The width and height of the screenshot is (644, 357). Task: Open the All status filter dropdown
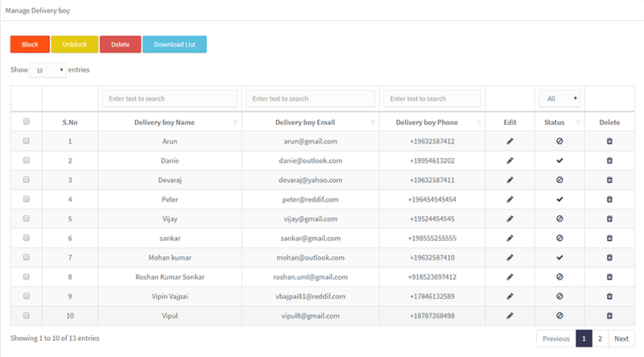559,98
